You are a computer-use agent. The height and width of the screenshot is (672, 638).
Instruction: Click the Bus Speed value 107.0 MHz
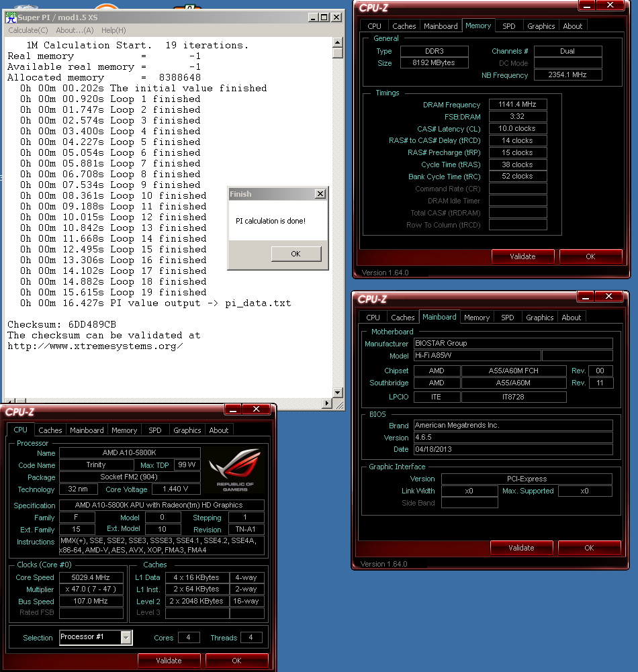[x=91, y=602]
